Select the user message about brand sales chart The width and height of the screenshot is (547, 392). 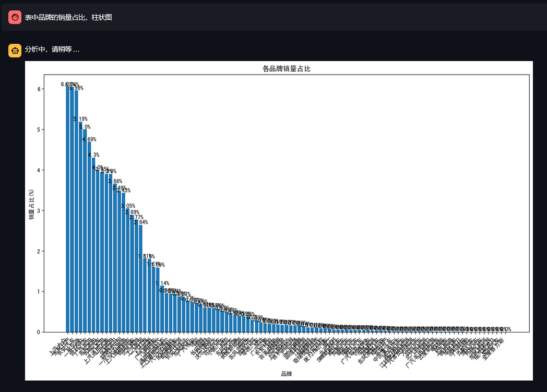(68, 17)
